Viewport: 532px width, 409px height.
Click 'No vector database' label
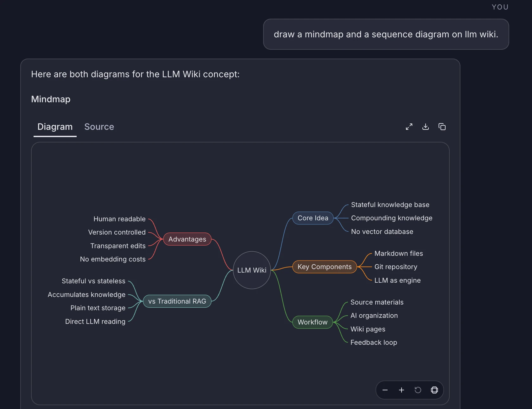click(382, 232)
